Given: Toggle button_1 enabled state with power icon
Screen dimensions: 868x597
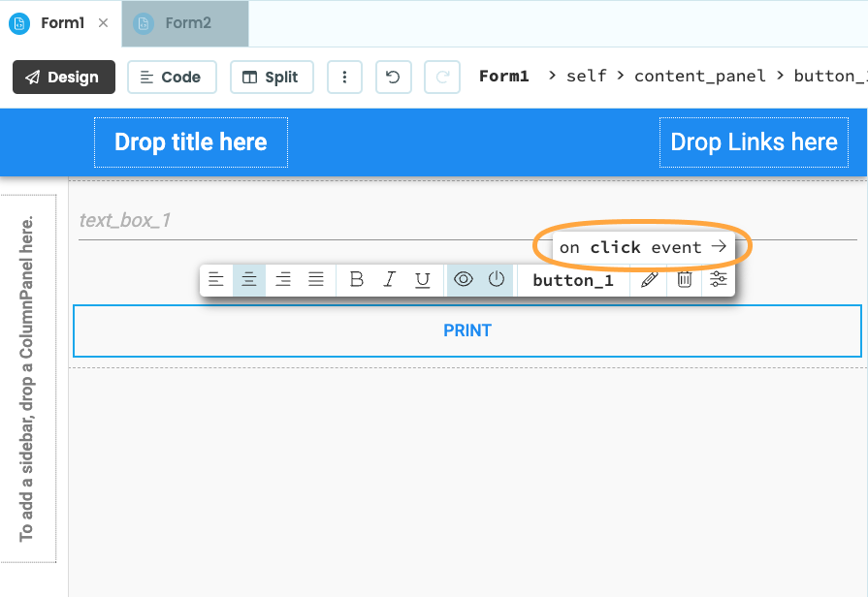Looking at the screenshot, I should [495, 279].
